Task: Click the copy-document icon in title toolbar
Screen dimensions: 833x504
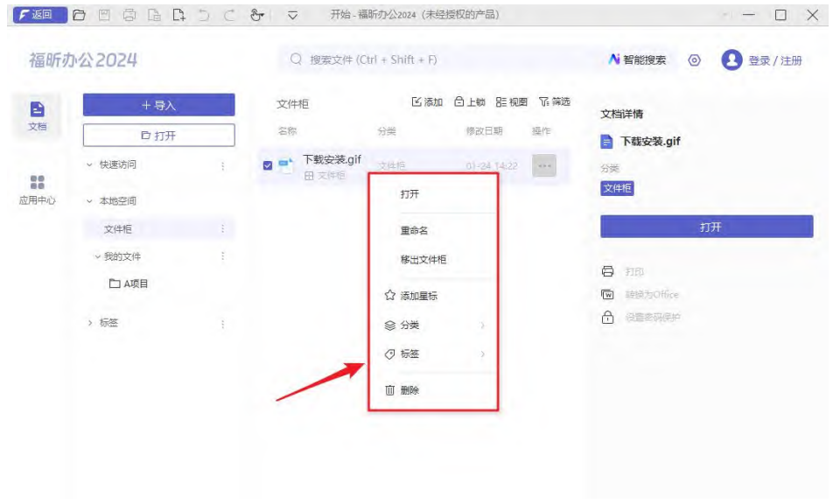Action: coord(154,15)
